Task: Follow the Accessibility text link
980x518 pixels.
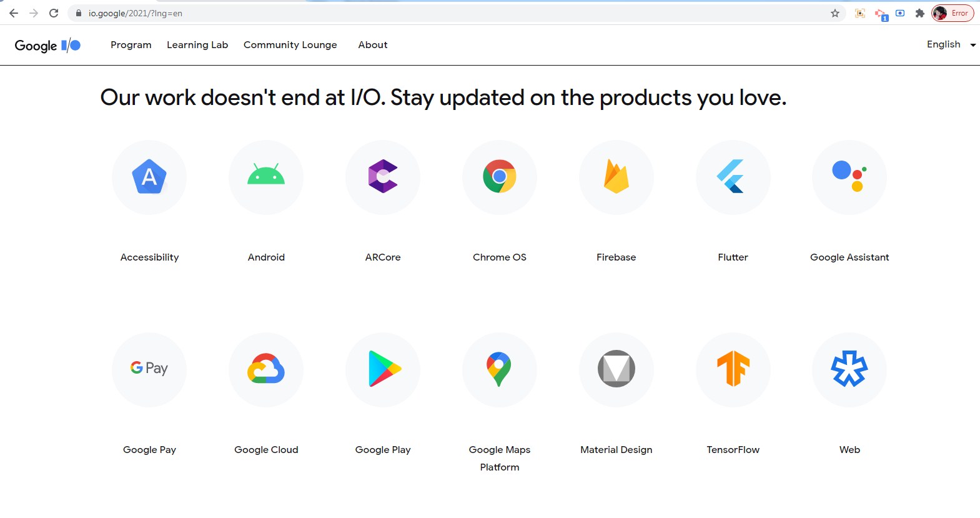Action: click(149, 257)
